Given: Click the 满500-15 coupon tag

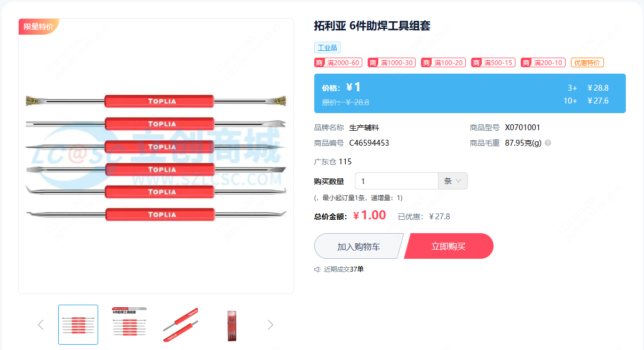Looking at the screenshot, I should point(493,62).
